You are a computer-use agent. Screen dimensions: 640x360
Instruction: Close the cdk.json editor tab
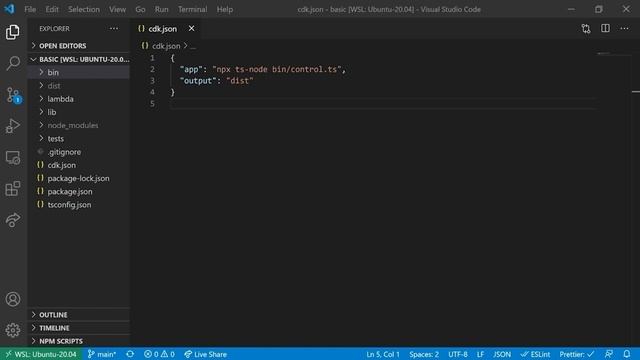coord(191,29)
